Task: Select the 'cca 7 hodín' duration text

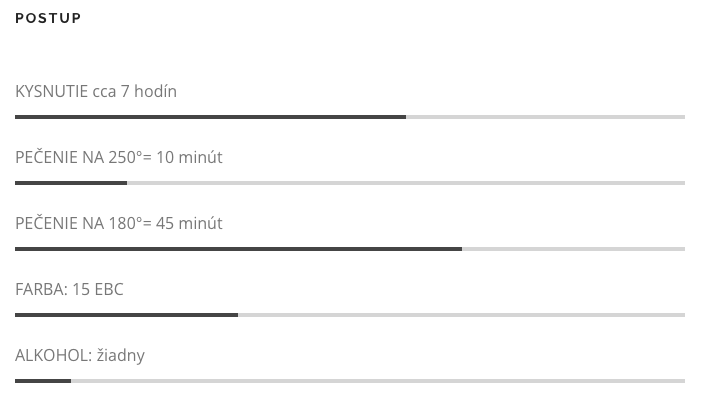Action: coord(135,91)
